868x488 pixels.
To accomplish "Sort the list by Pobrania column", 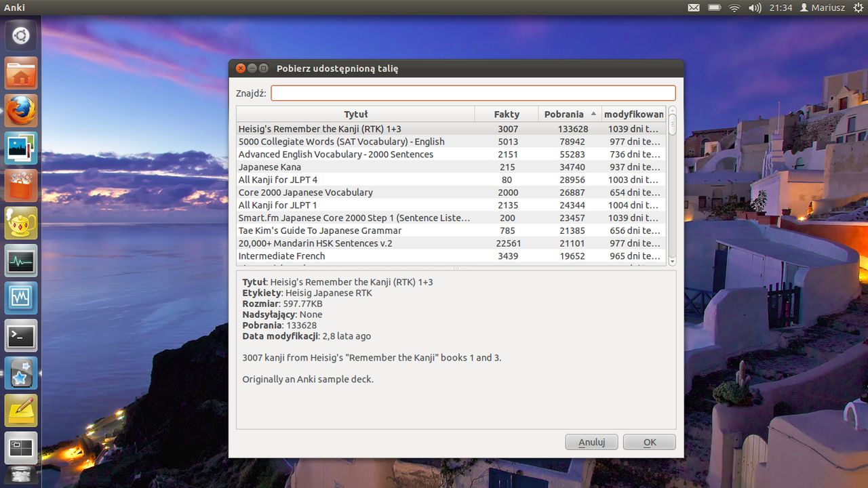I will coord(570,114).
